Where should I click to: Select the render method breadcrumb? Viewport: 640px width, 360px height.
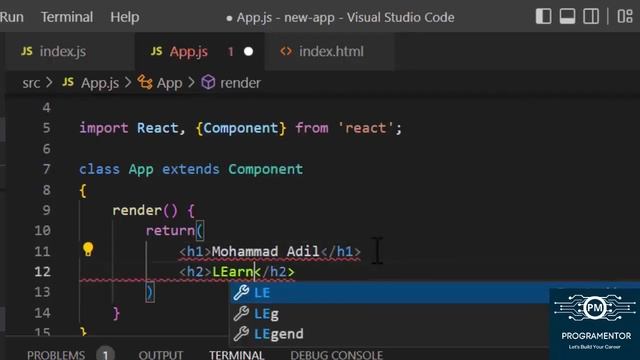[x=240, y=83]
